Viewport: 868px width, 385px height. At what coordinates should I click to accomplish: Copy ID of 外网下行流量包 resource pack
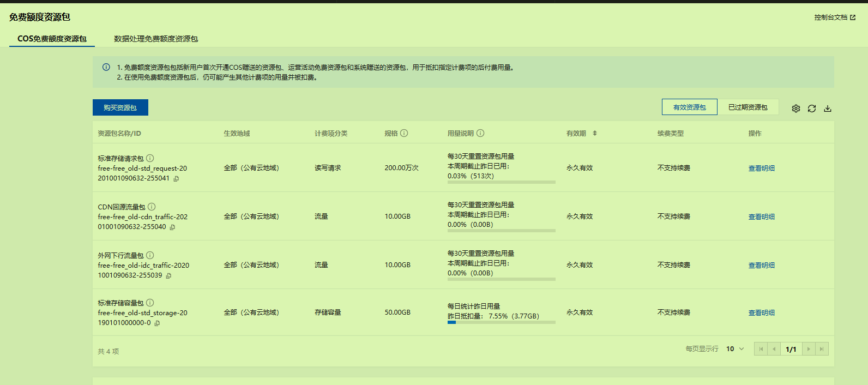168,275
